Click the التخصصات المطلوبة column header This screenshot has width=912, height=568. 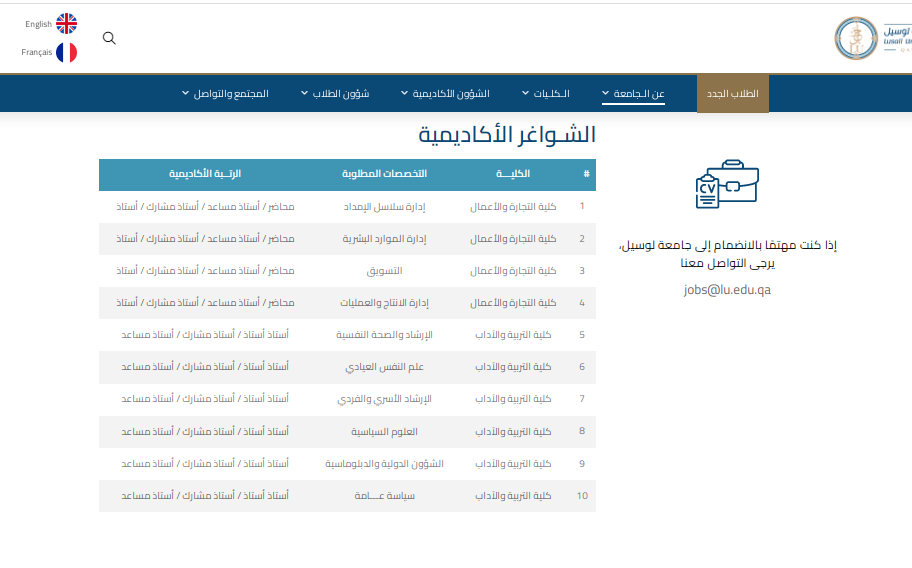385,174
